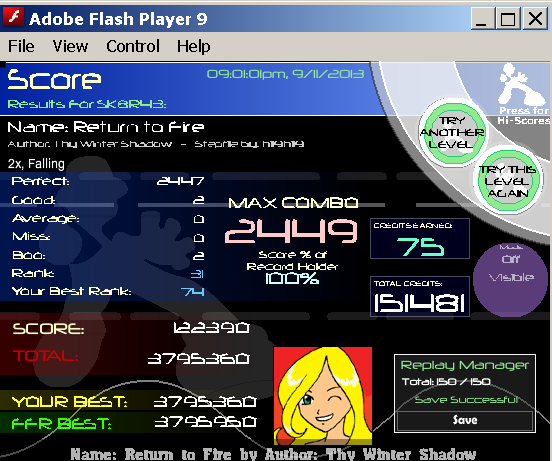Viewport: 552px width, 461px height.
Task: Click the Max Combo 2449 number
Action: (x=291, y=231)
